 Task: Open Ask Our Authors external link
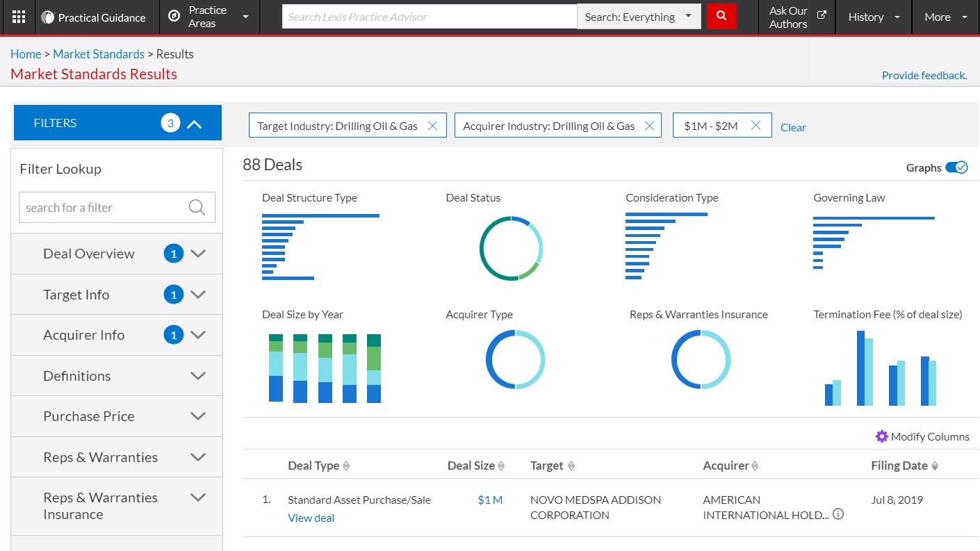(797, 17)
